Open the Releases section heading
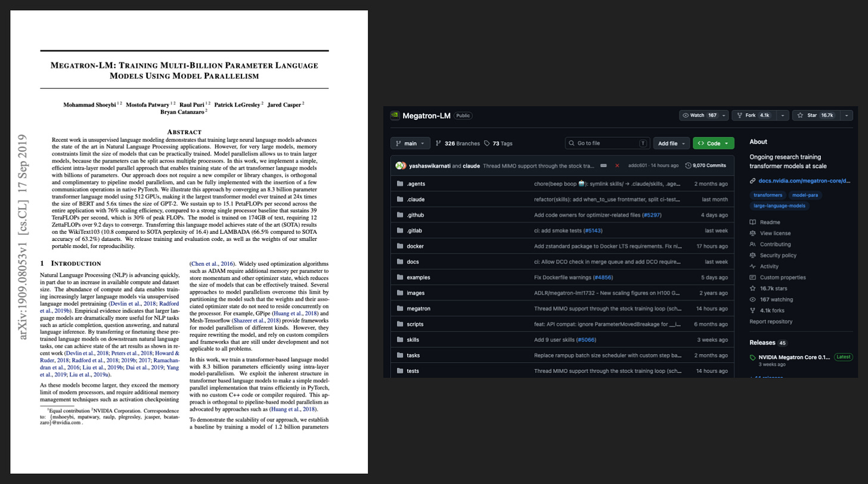This screenshot has height=484, width=868. point(762,343)
